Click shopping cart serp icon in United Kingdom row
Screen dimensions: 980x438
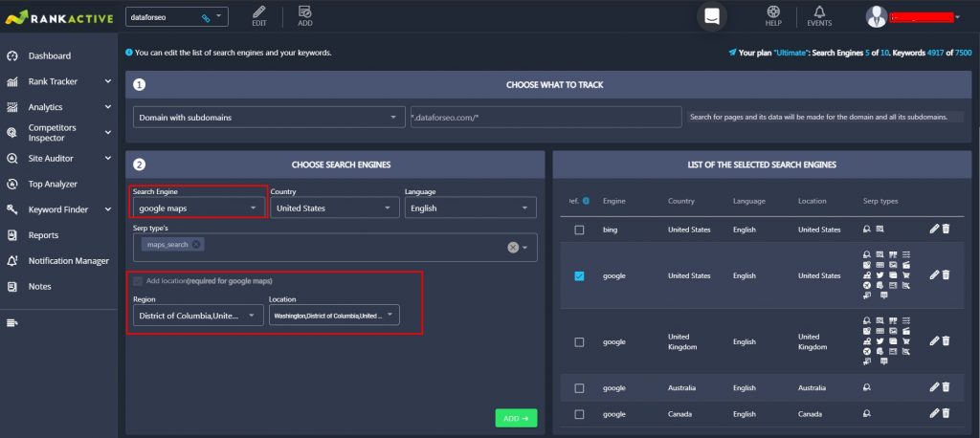(x=906, y=341)
